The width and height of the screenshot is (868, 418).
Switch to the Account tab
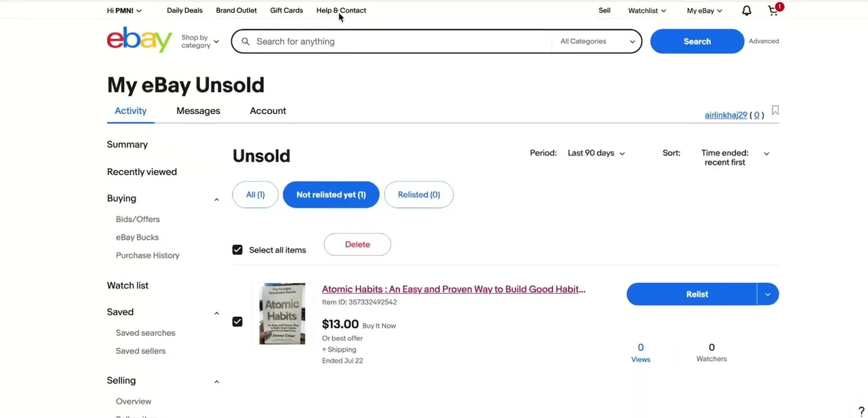point(268,111)
